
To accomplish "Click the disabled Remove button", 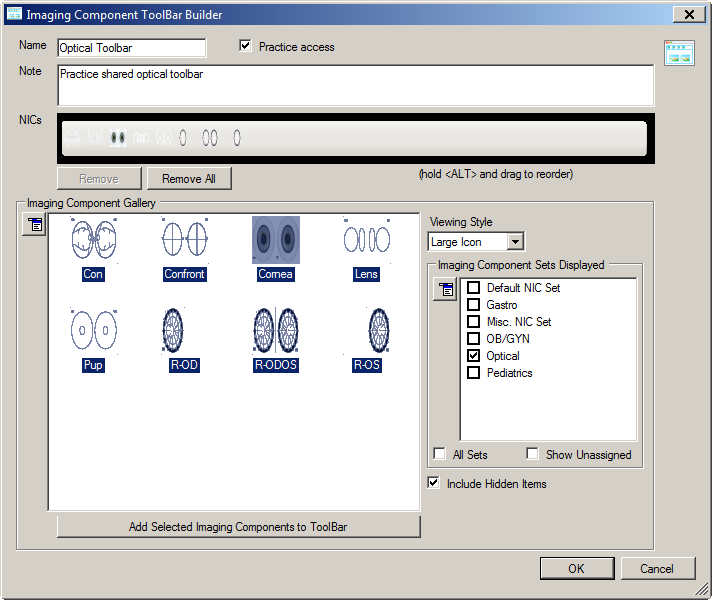I will [99, 179].
